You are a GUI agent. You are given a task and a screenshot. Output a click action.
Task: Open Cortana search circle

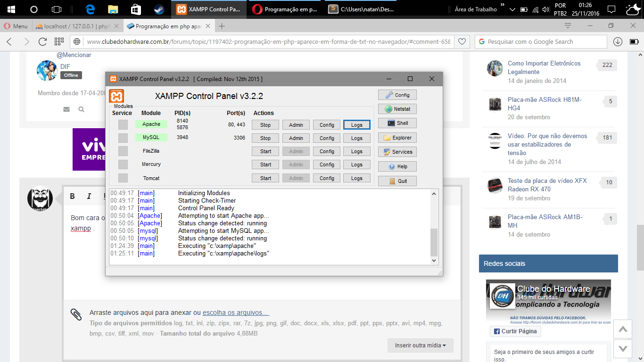[34, 9]
